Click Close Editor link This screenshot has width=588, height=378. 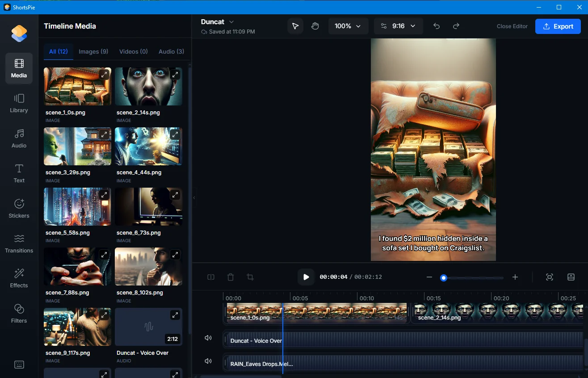click(512, 26)
